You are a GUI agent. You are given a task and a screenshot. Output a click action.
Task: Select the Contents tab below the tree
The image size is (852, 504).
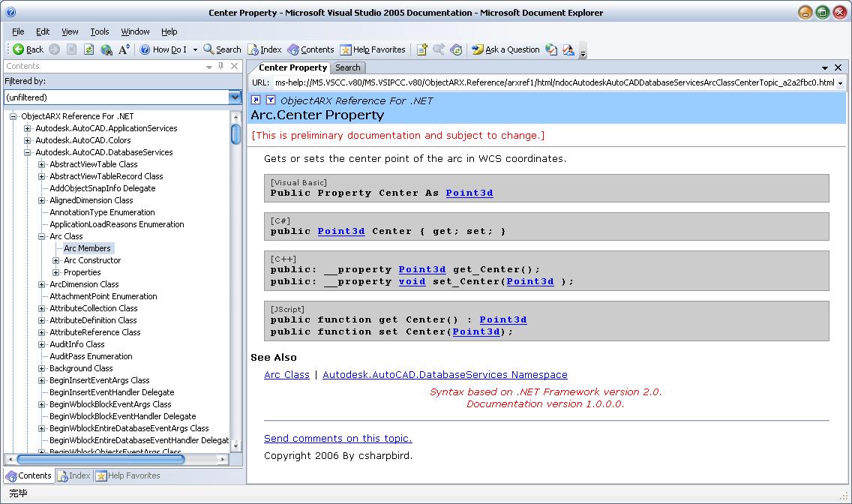28,475
